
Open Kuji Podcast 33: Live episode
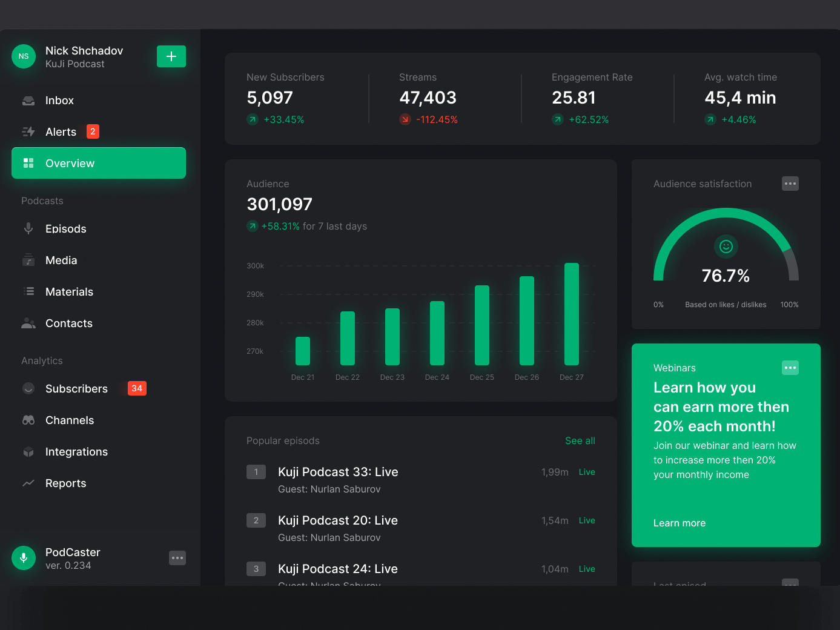337,472
